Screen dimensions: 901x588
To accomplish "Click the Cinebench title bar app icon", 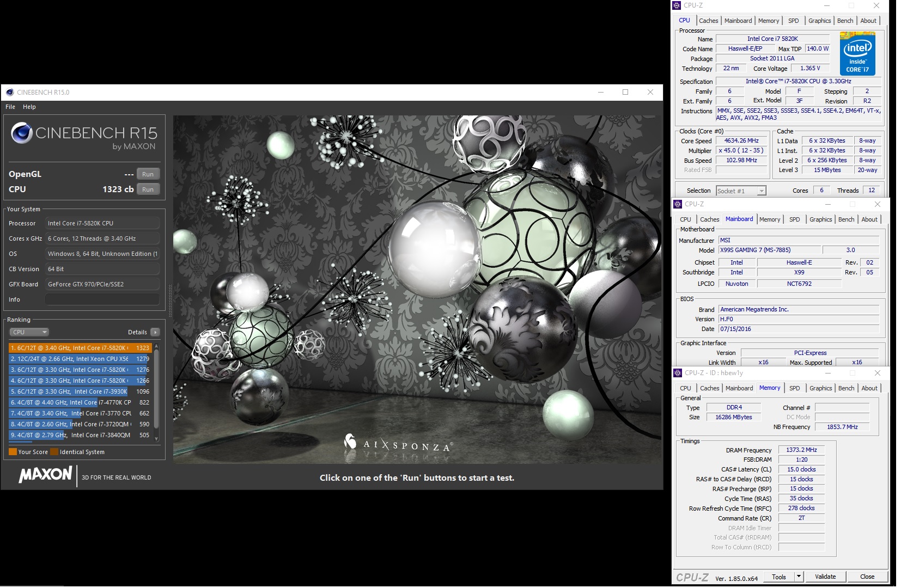I will tap(9, 92).
